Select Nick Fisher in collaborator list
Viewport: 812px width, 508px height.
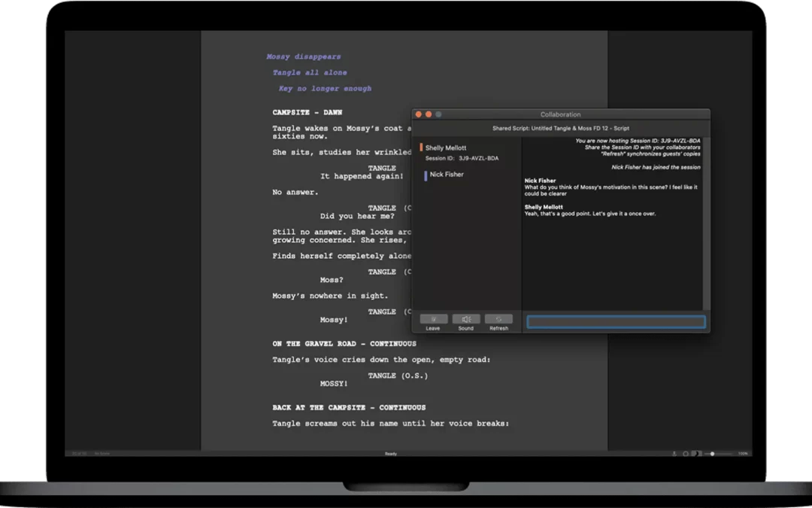[447, 175]
